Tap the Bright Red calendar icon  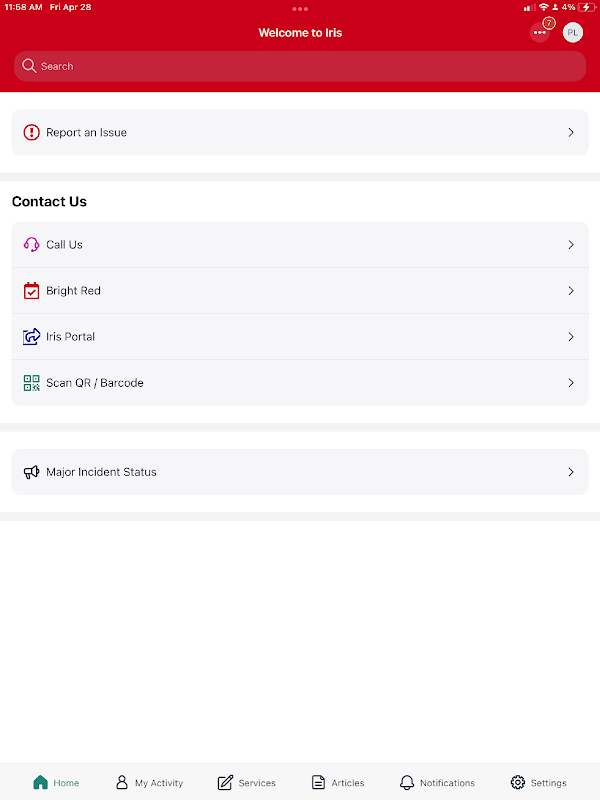tap(32, 290)
